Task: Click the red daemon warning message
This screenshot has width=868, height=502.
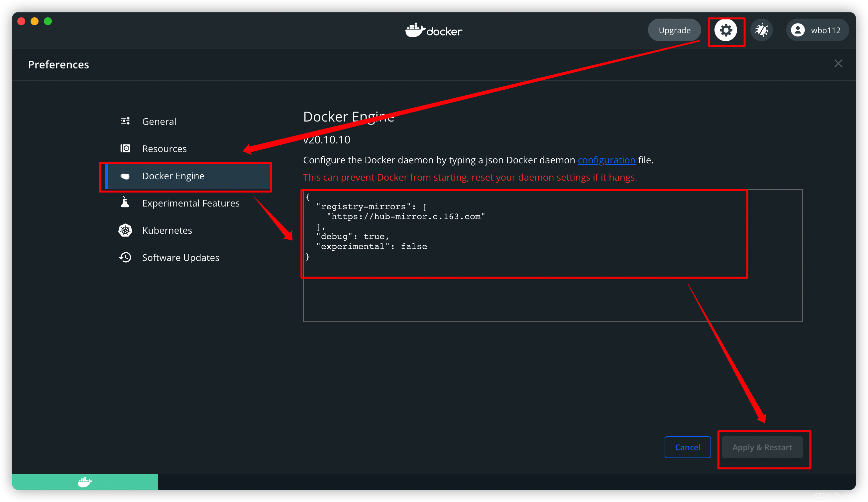Action: [470, 177]
